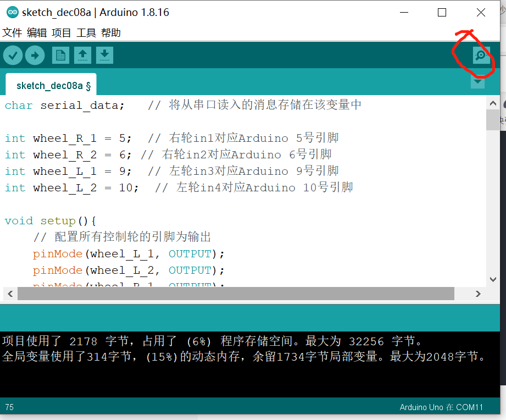Click the 'void setup(){' line

click(51, 221)
